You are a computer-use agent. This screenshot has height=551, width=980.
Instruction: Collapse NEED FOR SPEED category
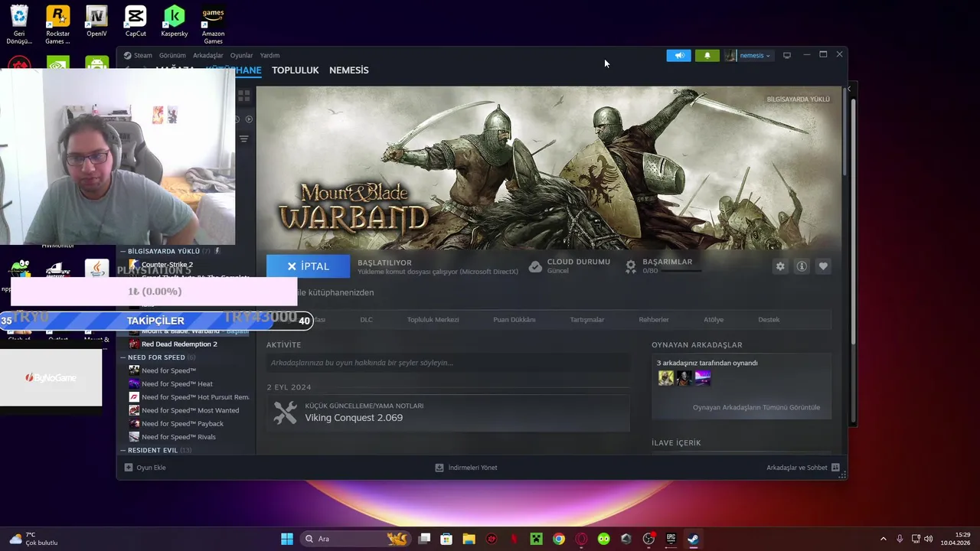point(122,357)
